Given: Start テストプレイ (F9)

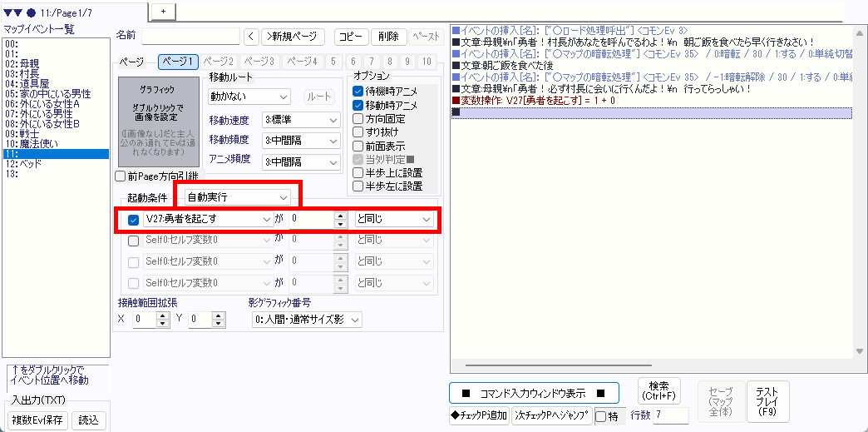Looking at the screenshot, I should pos(767,399).
